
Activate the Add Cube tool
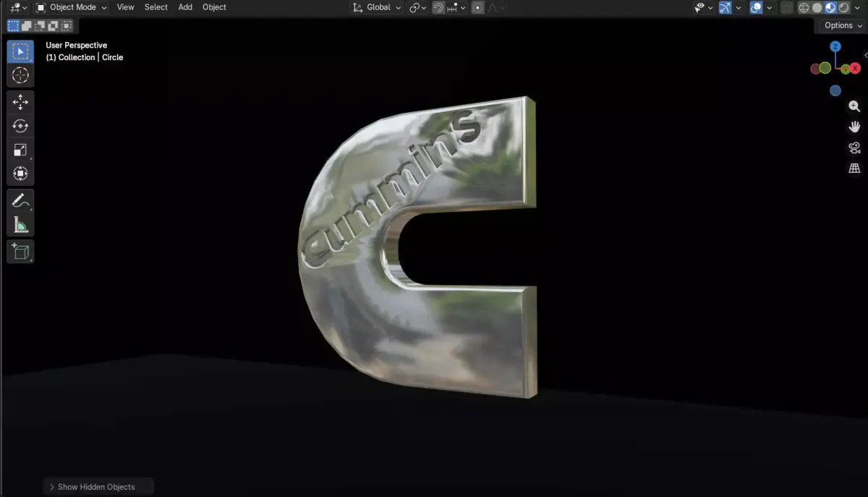pyautogui.click(x=20, y=251)
